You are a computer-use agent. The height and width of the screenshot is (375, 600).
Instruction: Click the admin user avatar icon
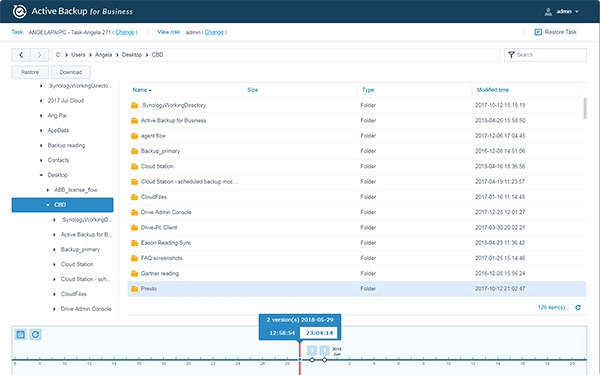pos(548,12)
